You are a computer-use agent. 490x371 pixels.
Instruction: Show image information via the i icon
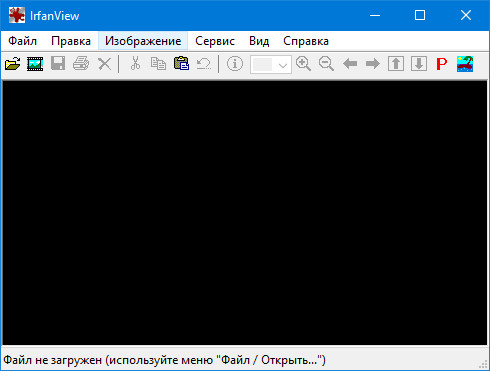[x=235, y=63]
